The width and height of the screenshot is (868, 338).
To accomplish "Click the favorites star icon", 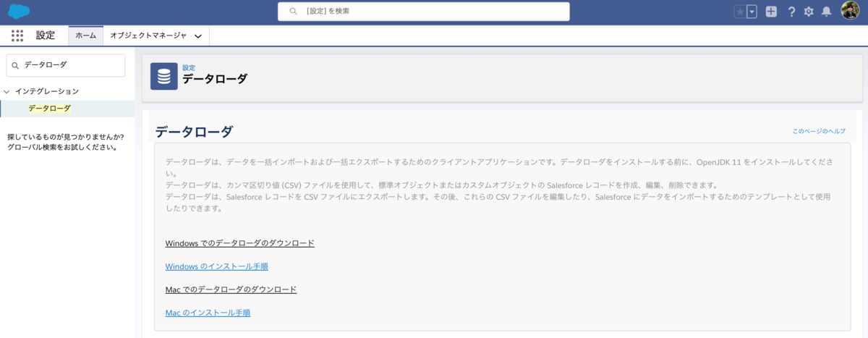I will coord(740,12).
